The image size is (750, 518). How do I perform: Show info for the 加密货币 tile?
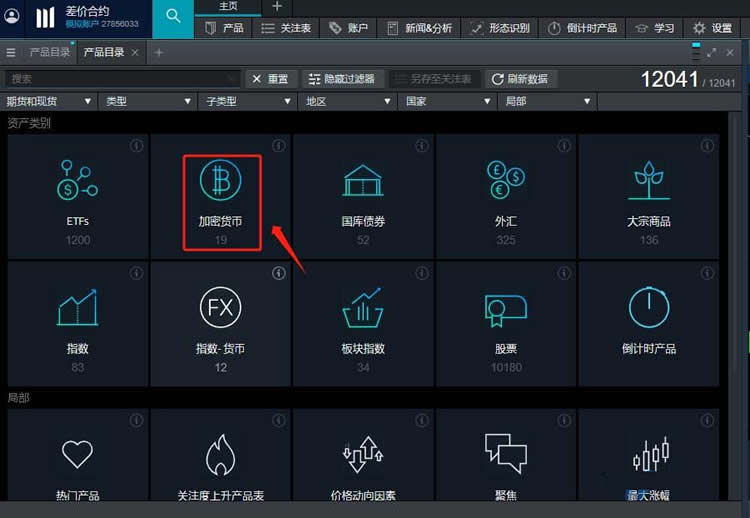[x=279, y=145]
